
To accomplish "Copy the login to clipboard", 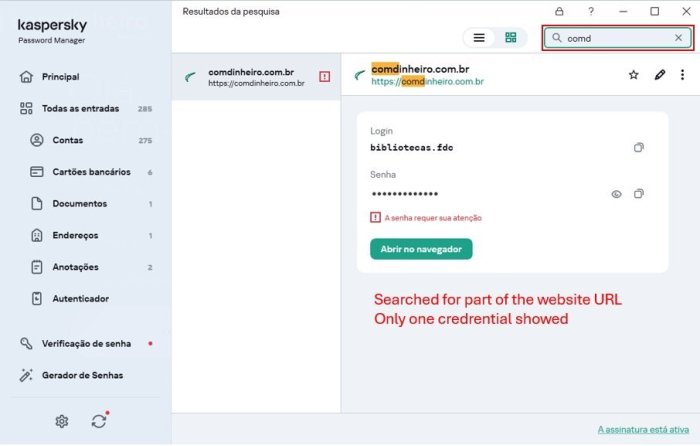I will [639, 148].
